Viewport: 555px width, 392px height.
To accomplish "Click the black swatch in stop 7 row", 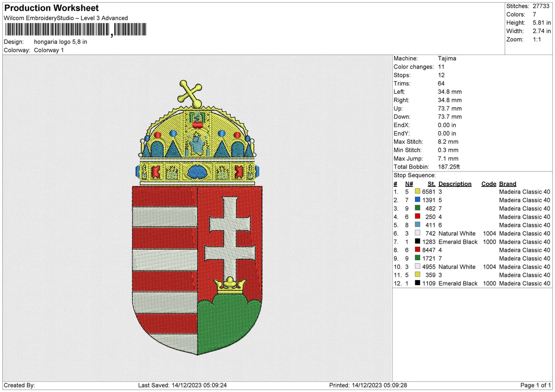I will [418, 242].
